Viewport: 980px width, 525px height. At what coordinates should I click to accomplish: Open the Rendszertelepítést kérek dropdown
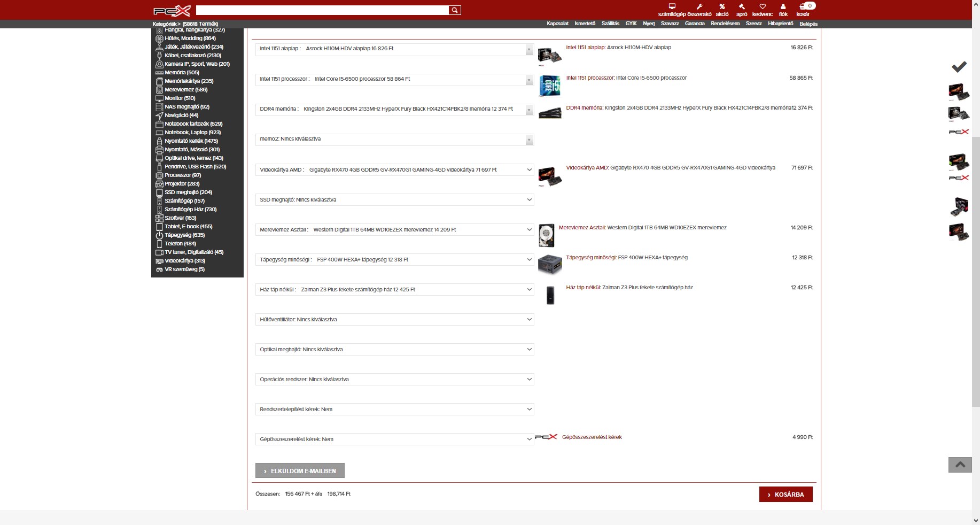394,410
